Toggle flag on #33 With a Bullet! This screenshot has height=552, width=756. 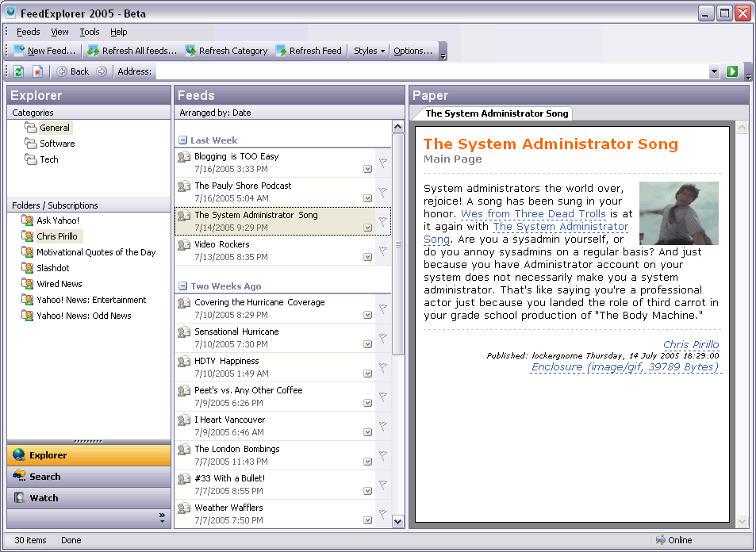point(383,485)
